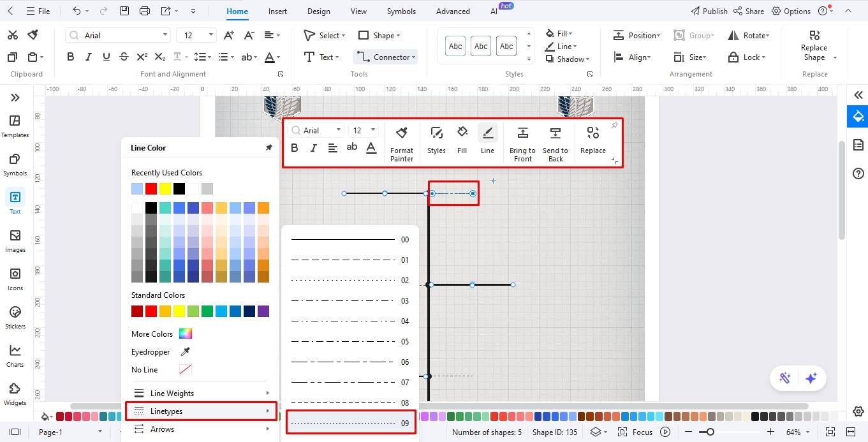Switch to the Advanced tab

click(x=453, y=11)
